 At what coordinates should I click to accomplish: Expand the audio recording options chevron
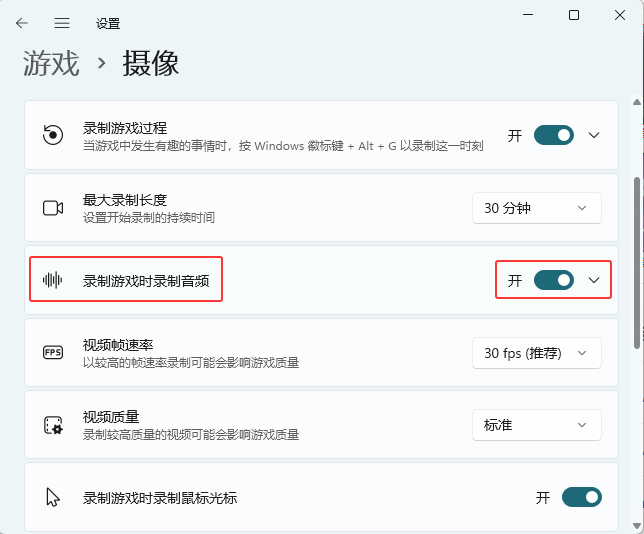click(x=594, y=281)
